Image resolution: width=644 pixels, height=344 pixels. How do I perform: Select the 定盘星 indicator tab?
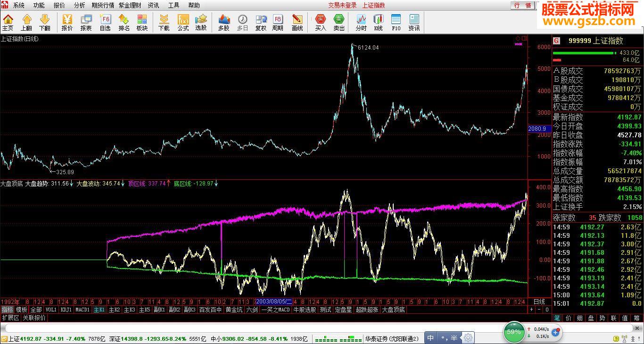click(344, 310)
